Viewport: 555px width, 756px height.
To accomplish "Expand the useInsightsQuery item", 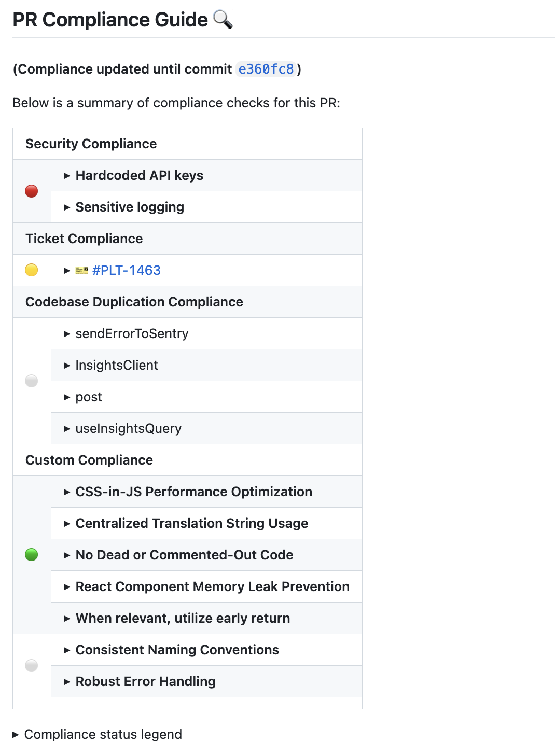I will [x=128, y=428].
